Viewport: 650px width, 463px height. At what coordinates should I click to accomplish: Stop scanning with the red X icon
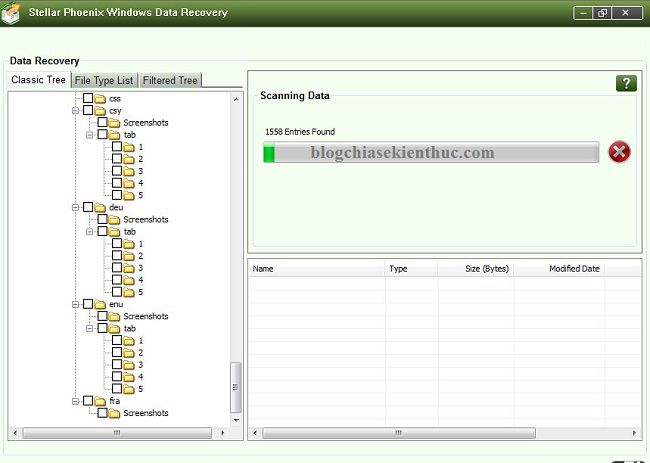pos(619,152)
